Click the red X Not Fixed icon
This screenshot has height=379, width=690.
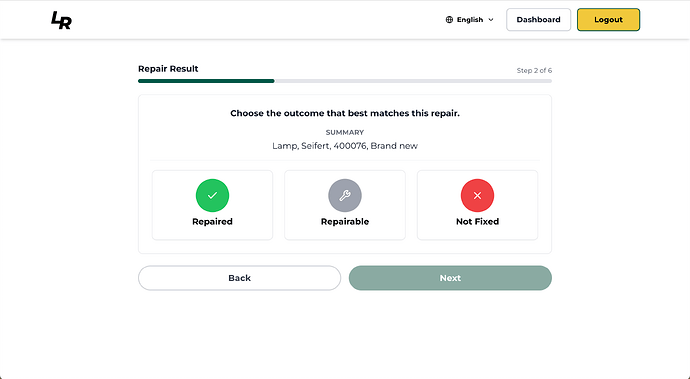pyautogui.click(x=477, y=195)
